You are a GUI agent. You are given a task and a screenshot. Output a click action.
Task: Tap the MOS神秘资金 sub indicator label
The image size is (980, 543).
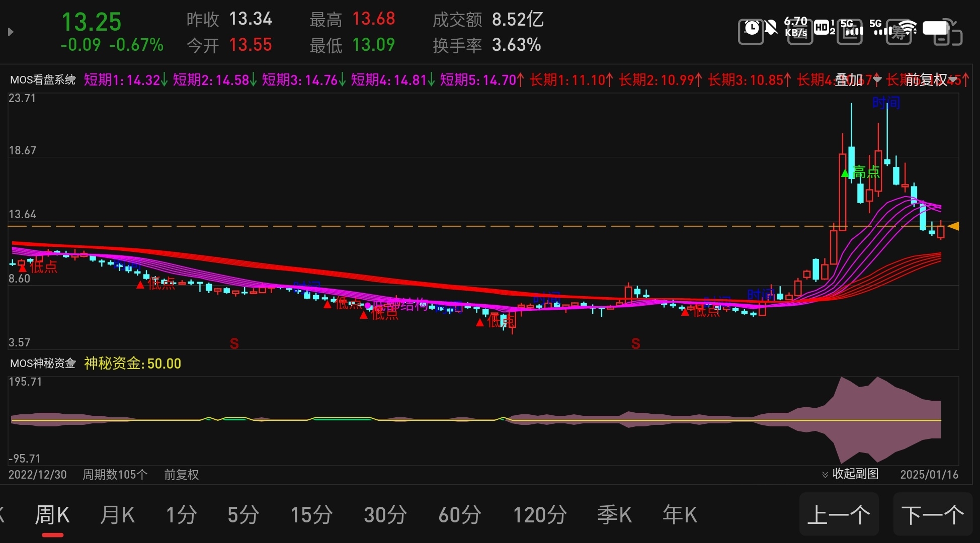(x=43, y=364)
